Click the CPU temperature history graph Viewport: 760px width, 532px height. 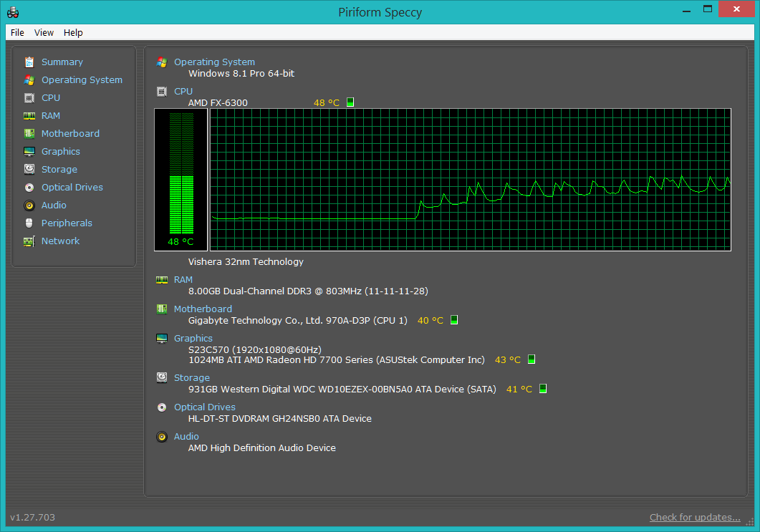point(470,180)
